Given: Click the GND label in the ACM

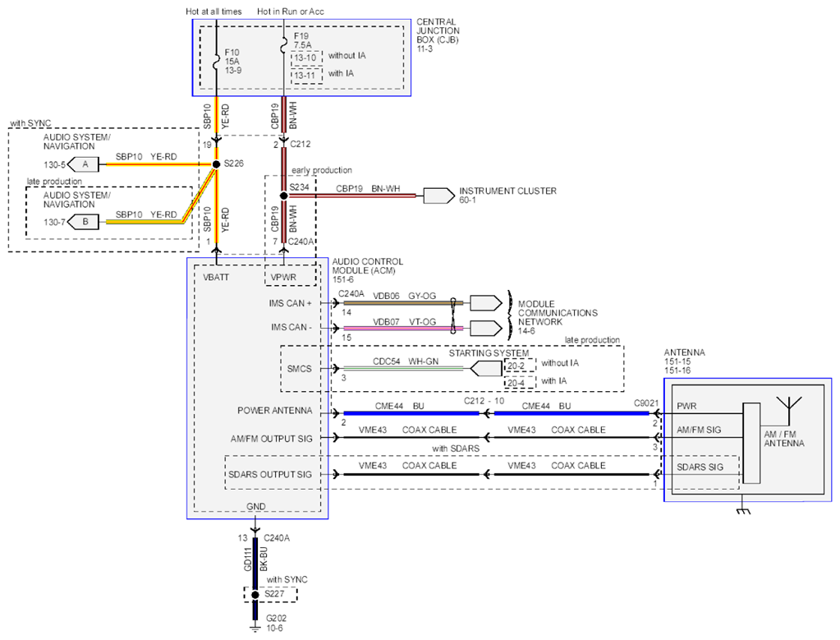Looking at the screenshot, I should (255, 507).
